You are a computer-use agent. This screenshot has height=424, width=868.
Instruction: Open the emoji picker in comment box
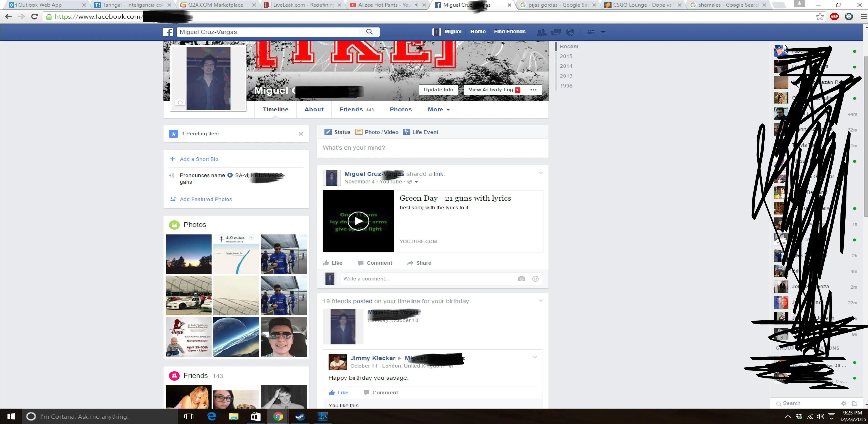coord(535,279)
